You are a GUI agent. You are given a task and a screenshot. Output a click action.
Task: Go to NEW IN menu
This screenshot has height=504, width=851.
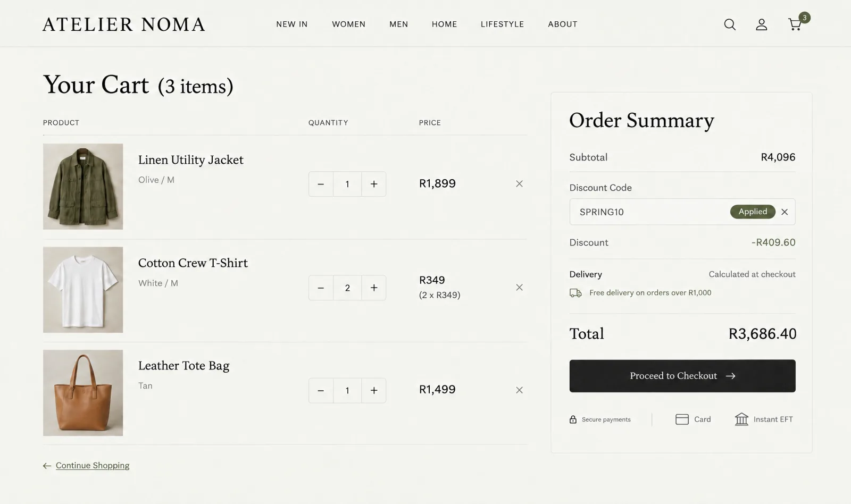coord(292,24)
